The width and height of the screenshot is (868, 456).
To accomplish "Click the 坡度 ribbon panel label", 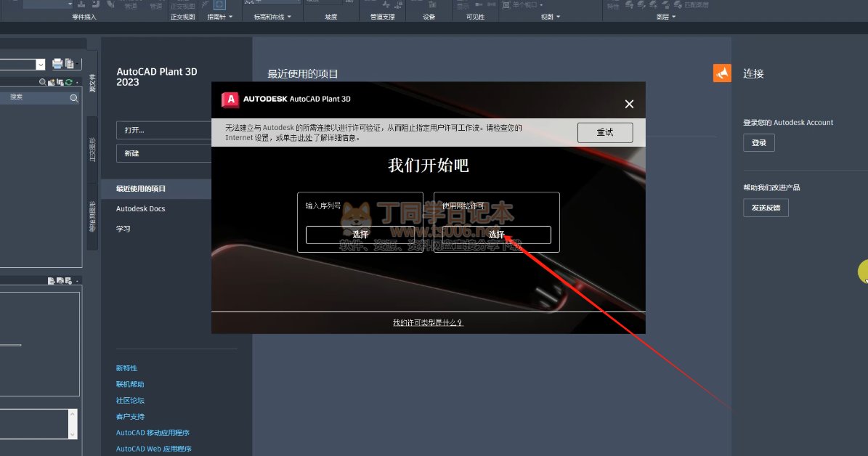I will coord(331,17).
